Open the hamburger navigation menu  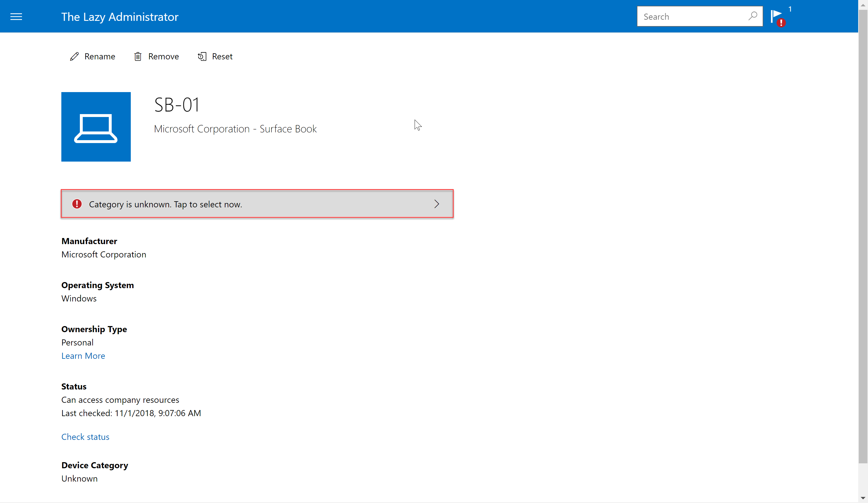click(x=16, y=17)
